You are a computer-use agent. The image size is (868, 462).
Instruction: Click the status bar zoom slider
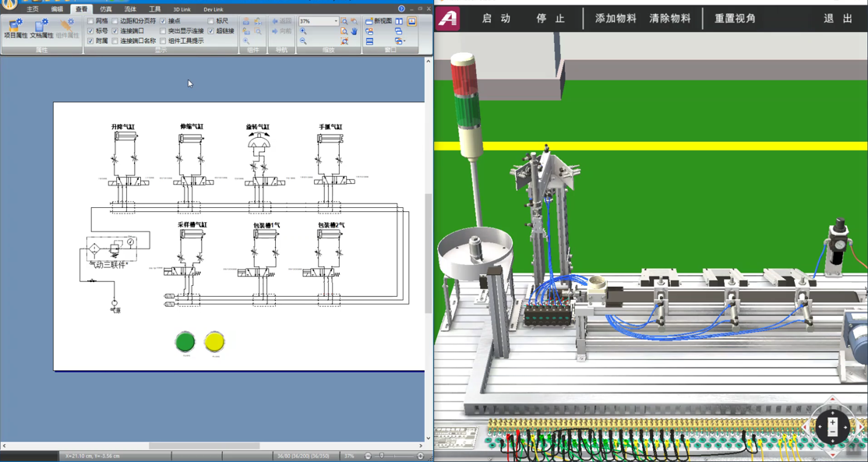[382, 456]
